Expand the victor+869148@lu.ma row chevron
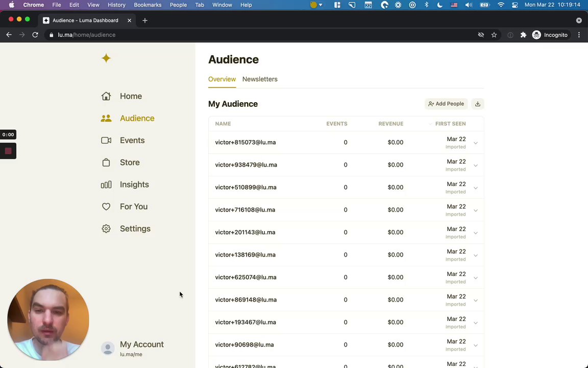The width and height of the screenshot is (588, 368). 475,301
